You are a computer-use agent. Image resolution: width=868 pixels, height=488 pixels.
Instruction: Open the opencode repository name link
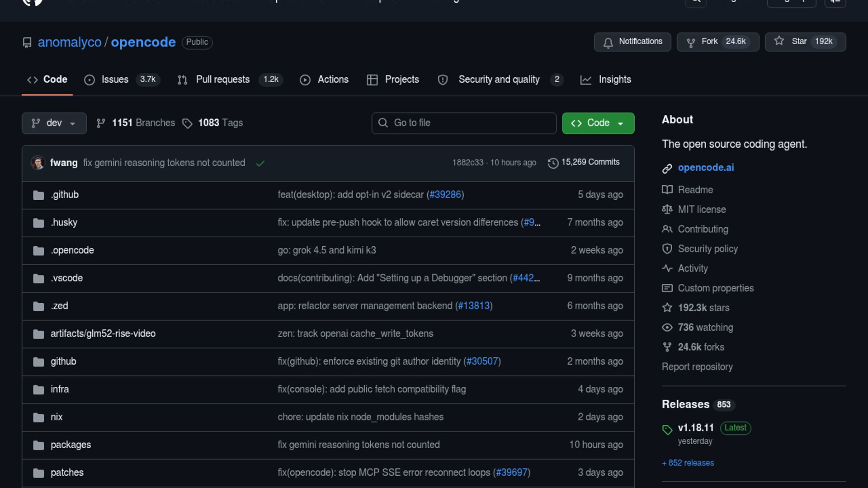[143, 42]
